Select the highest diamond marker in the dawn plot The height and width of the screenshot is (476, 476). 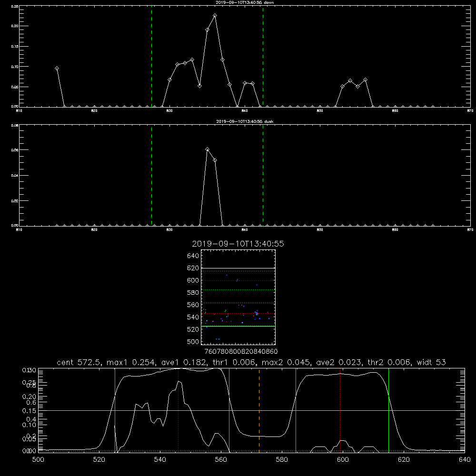[215, 16]
